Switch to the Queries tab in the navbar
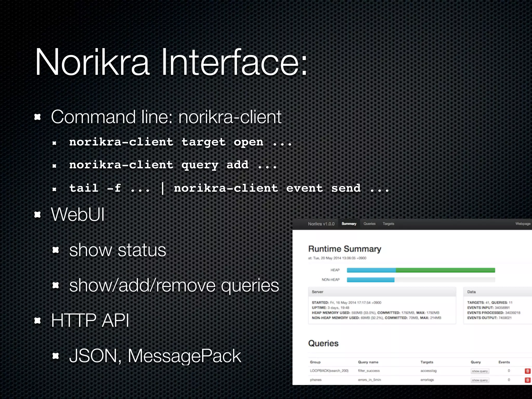This screenshot has height=399, width=532. pyautogui.click(x=369, y=224)
